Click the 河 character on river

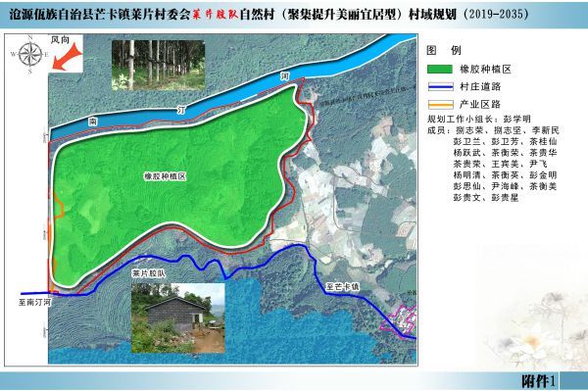click(x=285, y=76)
